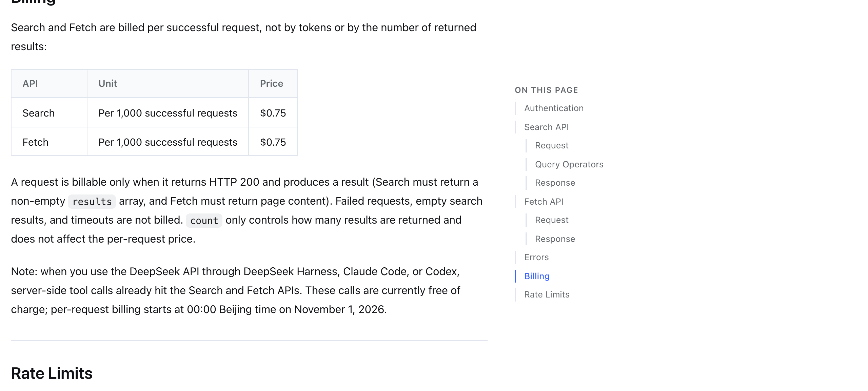Select the Search cell in pricing table
Viewport: 868px width, 391px height.
pyautogui.click(x=38, y=113)
